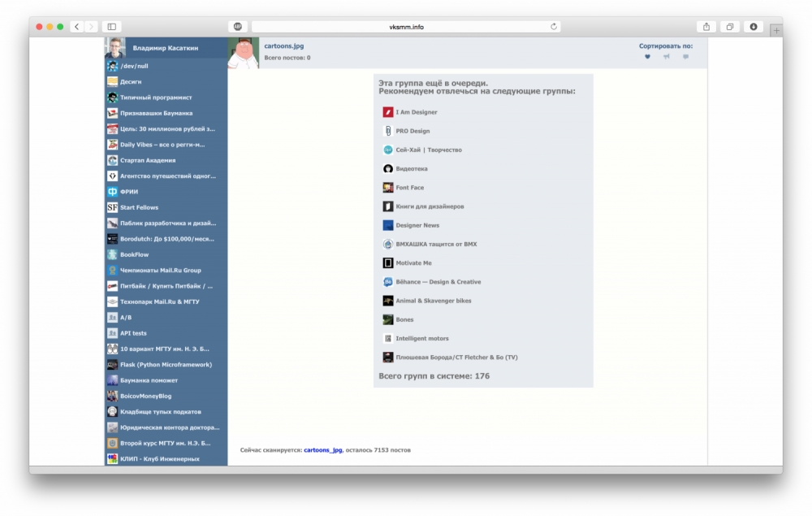This screenshot has width=812, height=516.
Task: Open the Bones group icon
Action: pyautogui.click(x=388, y=319)
